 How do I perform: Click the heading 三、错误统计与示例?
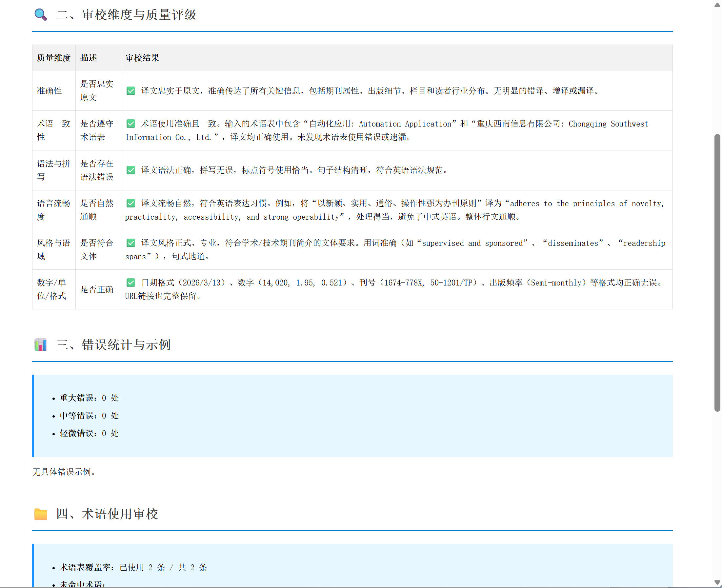[x=113, y=344]
